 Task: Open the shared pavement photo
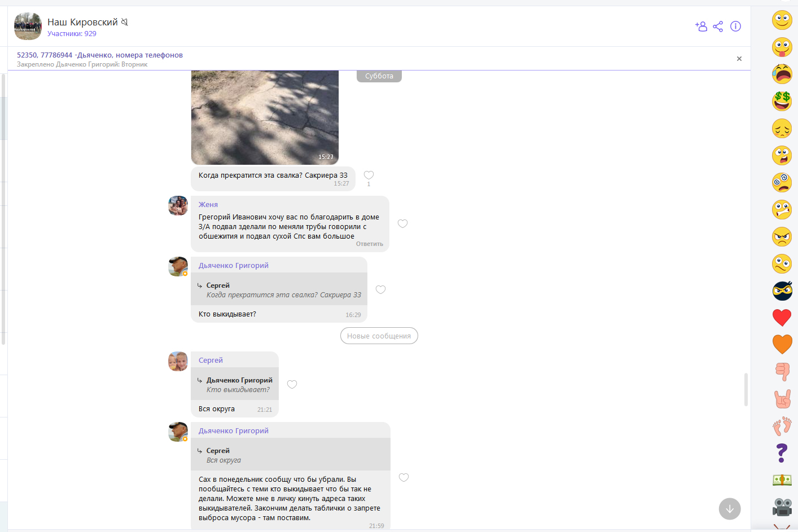[265, 117]
